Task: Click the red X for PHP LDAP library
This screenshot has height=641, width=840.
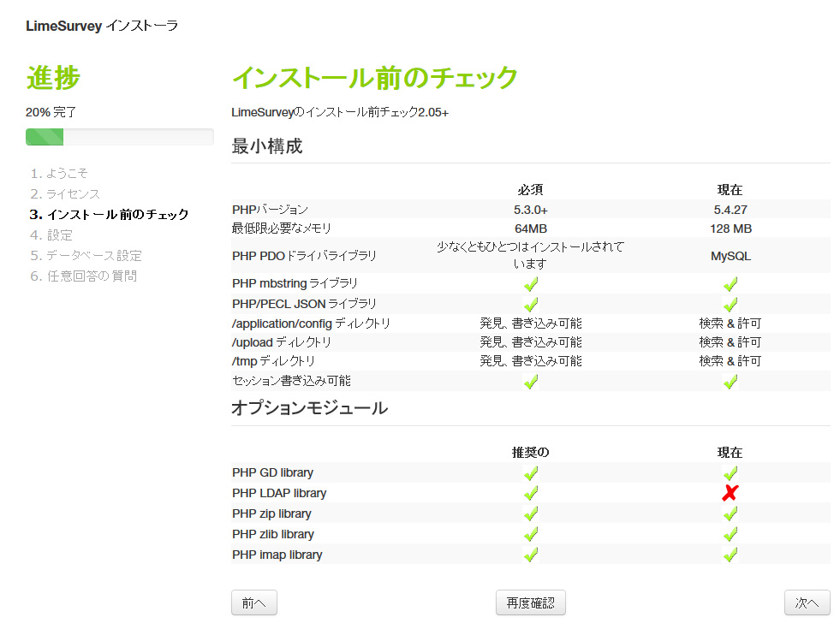Action: click(x=730, y=493)
